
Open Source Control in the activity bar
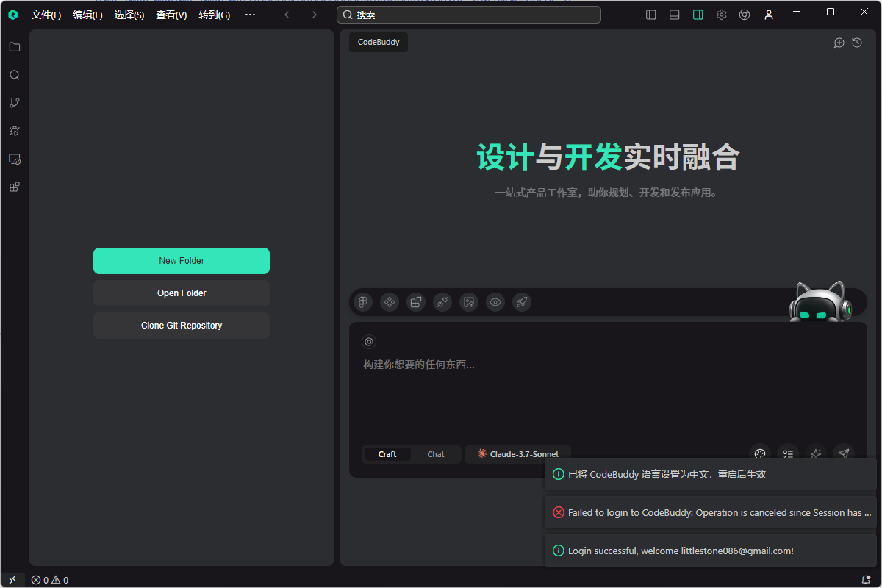[15, 102]
